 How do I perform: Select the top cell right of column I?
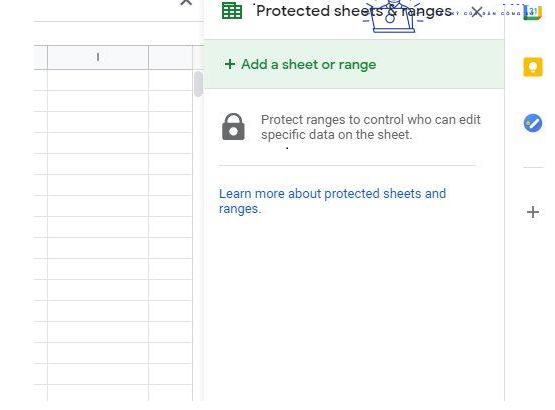click(x=171, y=80)
